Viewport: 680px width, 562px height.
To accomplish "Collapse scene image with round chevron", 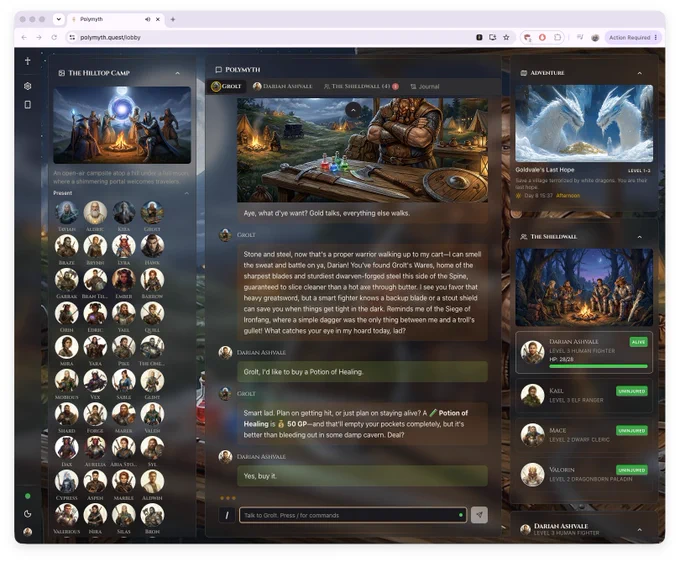I will (353, 110).
